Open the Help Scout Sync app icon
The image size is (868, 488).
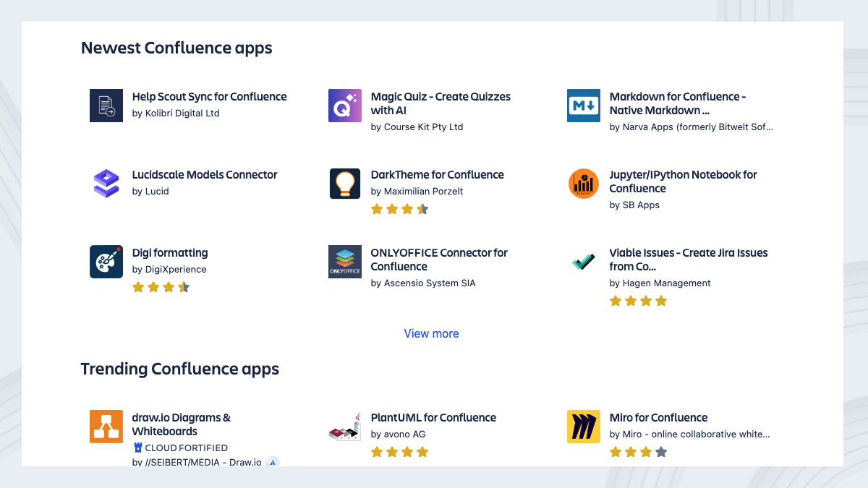tap(106, 106)
